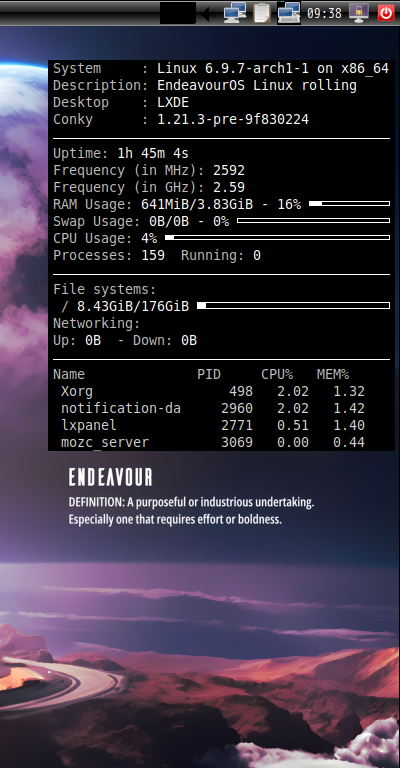Screen dimensions: 400x768
Task: Click the 'File systems:' label
Action: [104, 289]
